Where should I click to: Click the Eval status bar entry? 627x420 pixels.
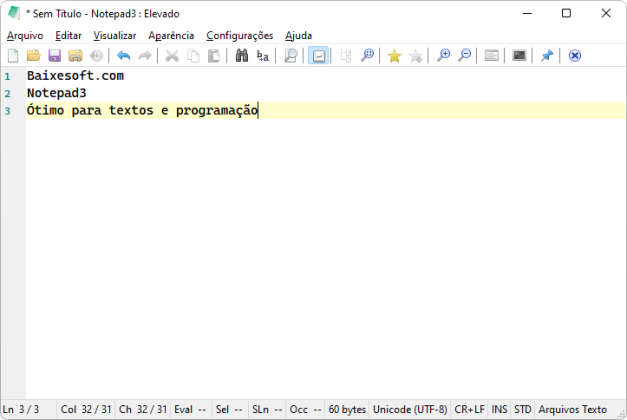191,410
